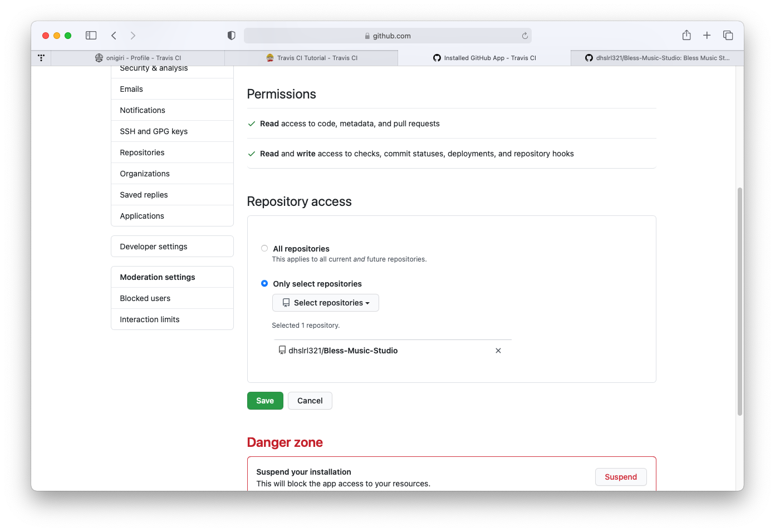Switch to Travis CI Tutorial tab
775x532 pixels.
click(x=312, y=58)
